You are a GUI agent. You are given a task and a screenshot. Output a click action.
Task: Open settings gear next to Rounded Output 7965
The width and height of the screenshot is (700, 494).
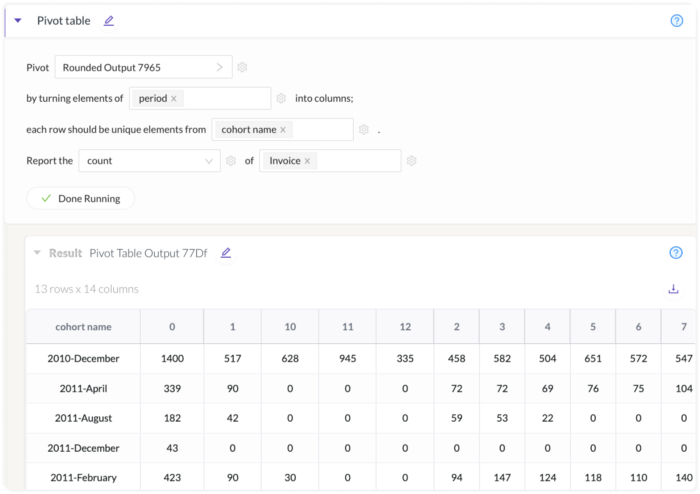pos(242,67)
